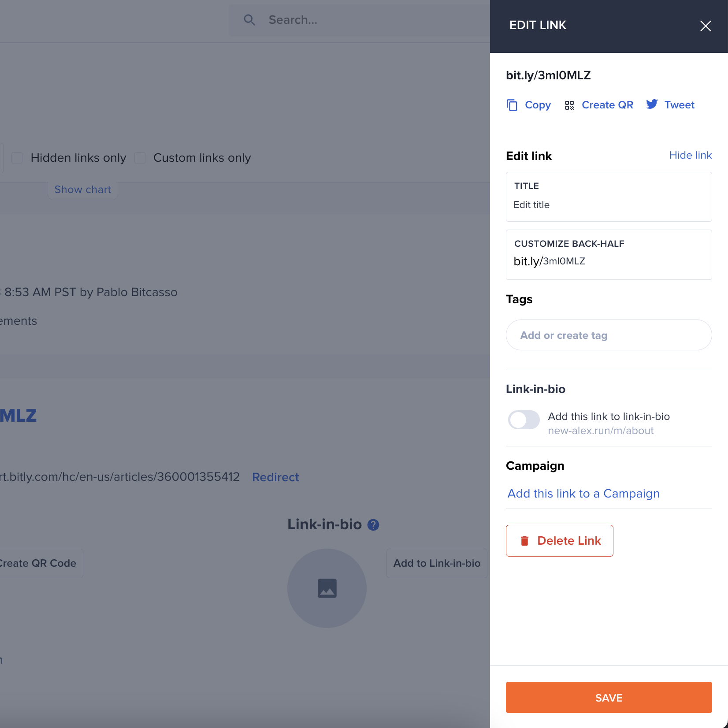Image resolution: width=728 pixels, height=728 pixels.
Task: Click the Redirect link
Action: [x=275, y=477]
